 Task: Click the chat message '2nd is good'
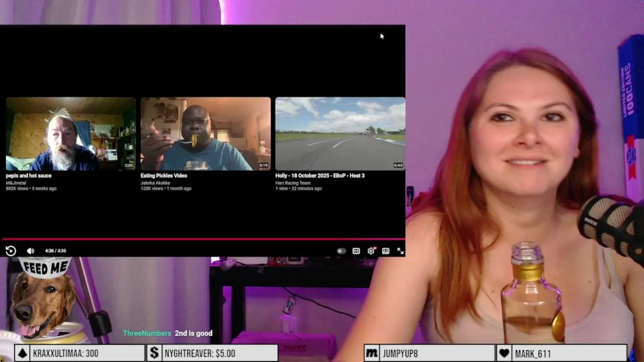(x=194, y=333)
